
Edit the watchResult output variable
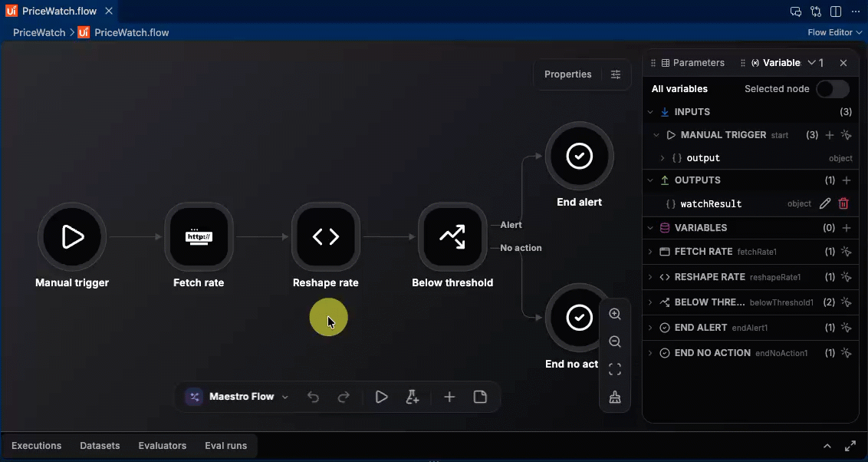825,203
